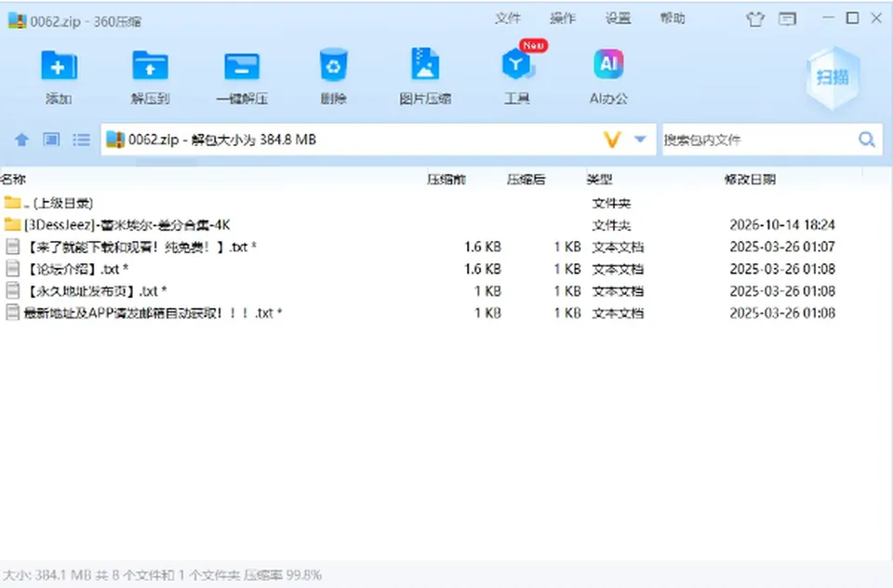Switch to icon view mode
This screenshot has height=588, width=893.
pyautogui.click(x=51, y=140)
